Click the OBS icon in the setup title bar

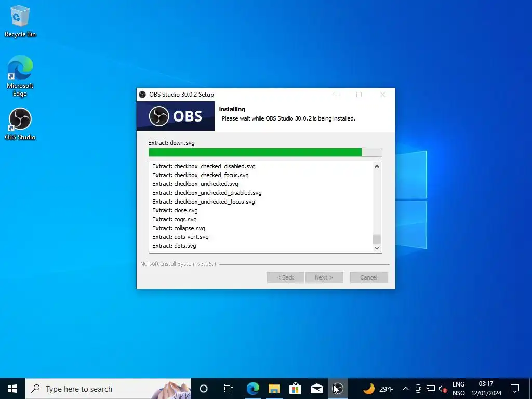142,95
